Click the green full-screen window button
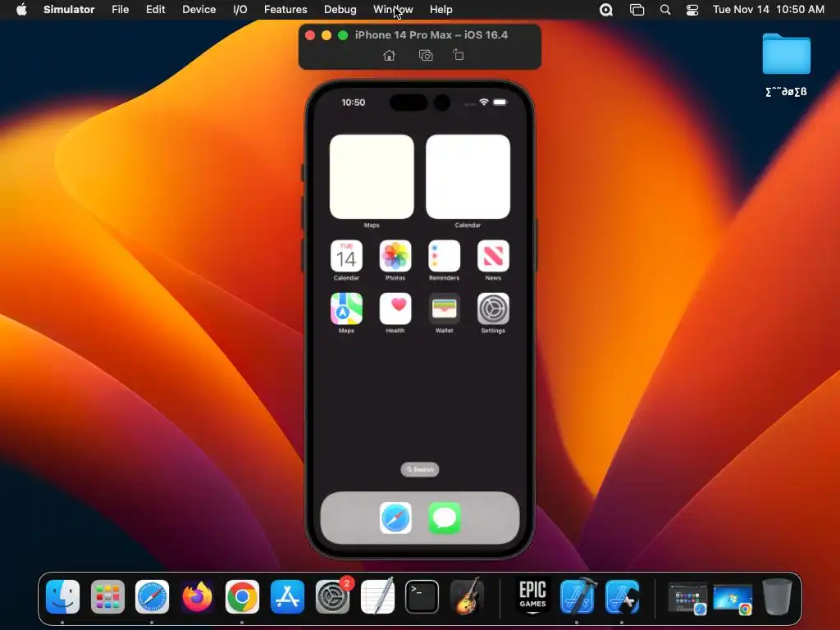Viewport: 840px width, 630px height. 343,35
